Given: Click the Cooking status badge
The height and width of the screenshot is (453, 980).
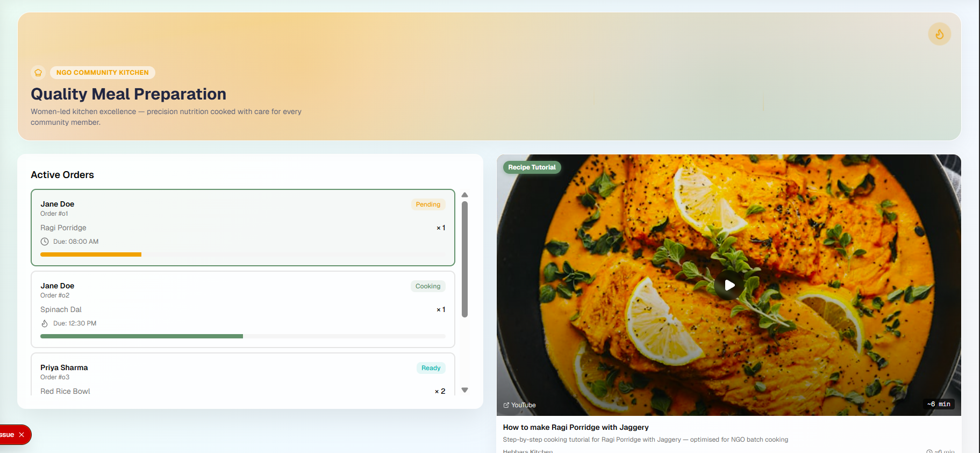Looking at the screenshot, I should 428,286.
